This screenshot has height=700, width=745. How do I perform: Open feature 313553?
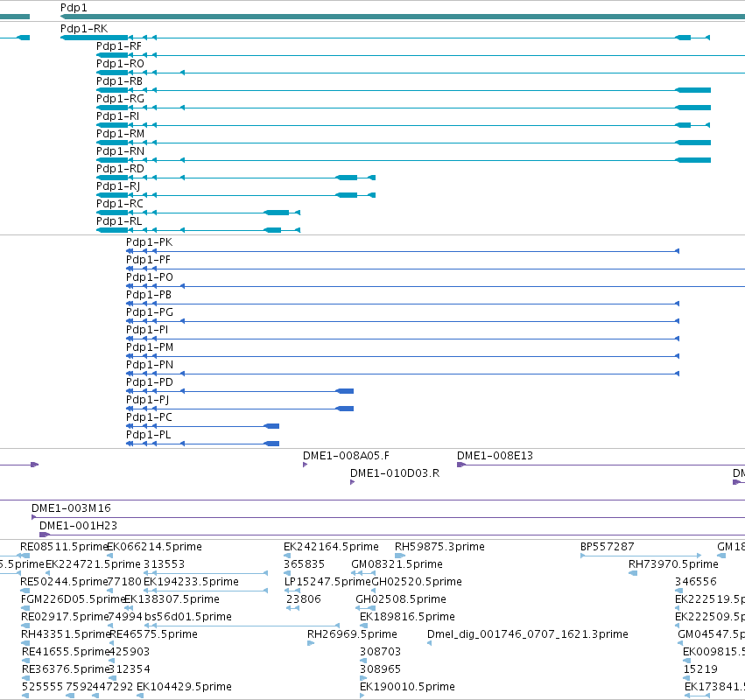pyautogui.click(x=164, y=564)
